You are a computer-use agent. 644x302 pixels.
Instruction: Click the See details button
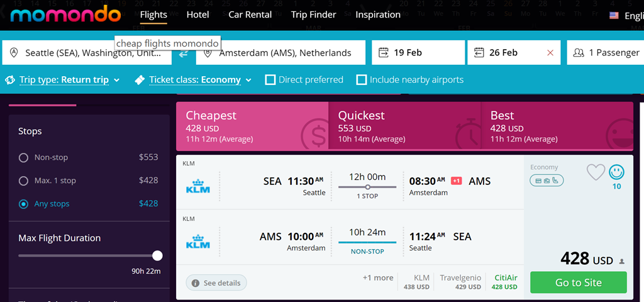tap(216, 283)
